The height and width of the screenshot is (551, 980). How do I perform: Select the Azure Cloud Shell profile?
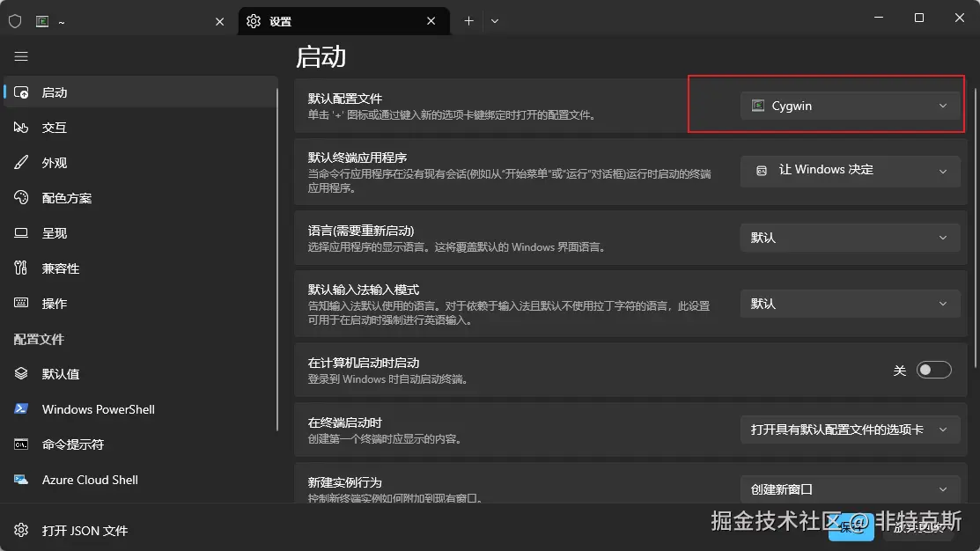tap(140, 480)
